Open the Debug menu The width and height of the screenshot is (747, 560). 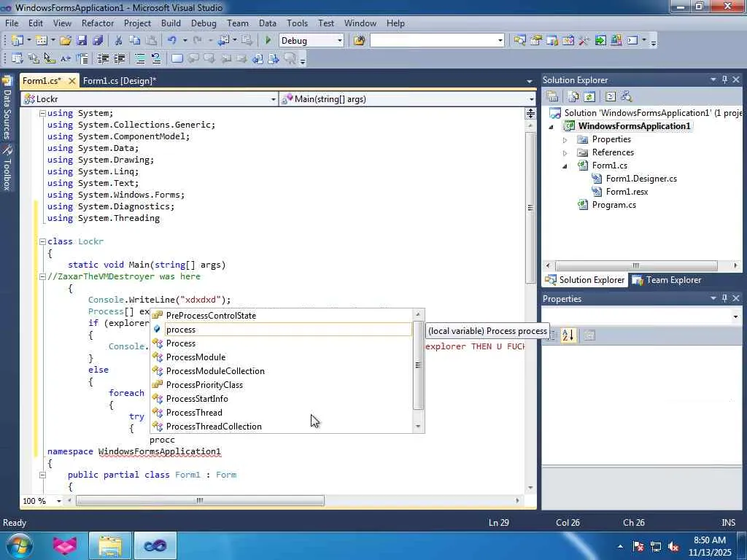point(204,23)
